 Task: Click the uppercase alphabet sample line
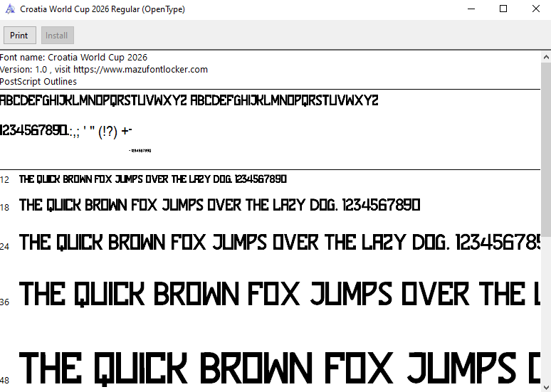189,100
